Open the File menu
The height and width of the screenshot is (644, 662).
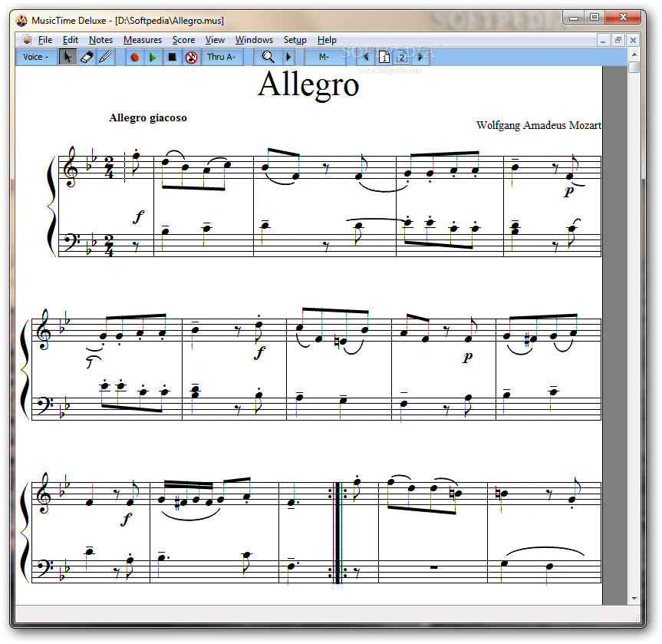[x=45, y=40]
